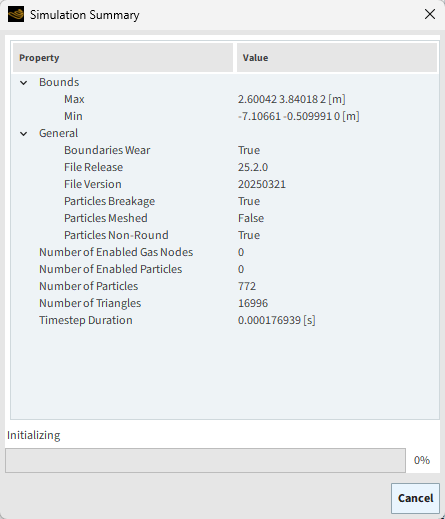Collapse the General section chevron

coord(24,133)
